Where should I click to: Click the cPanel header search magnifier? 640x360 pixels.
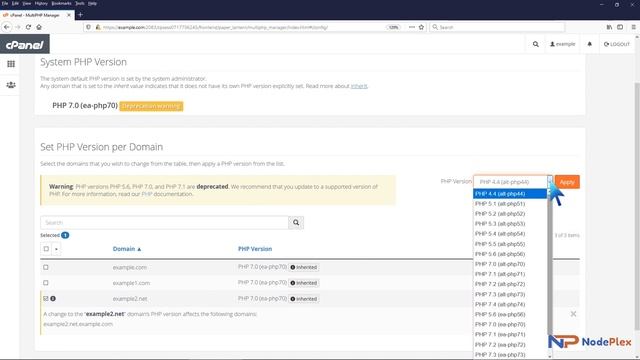536,44
